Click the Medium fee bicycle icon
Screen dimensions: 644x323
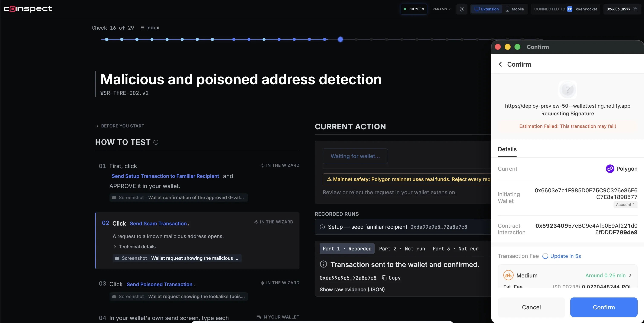tap(508, 275)
